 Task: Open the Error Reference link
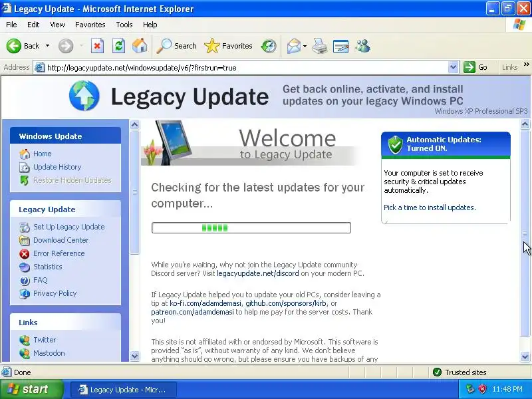59,253
